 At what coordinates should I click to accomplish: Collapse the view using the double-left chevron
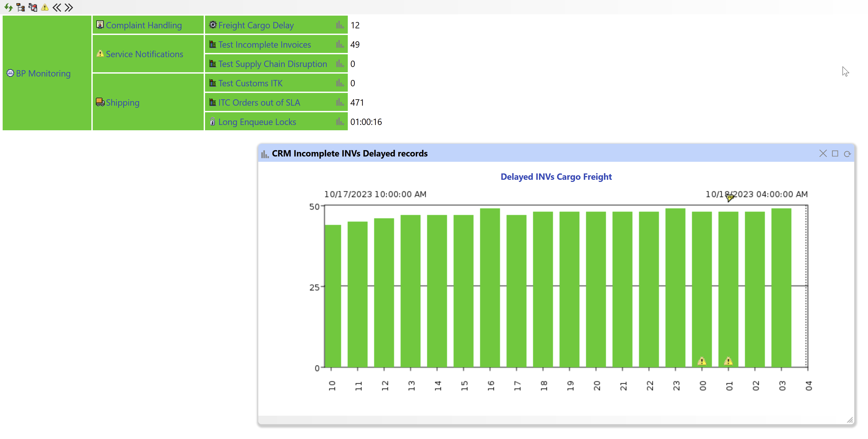pyautogui.click(x=57, y=7)
